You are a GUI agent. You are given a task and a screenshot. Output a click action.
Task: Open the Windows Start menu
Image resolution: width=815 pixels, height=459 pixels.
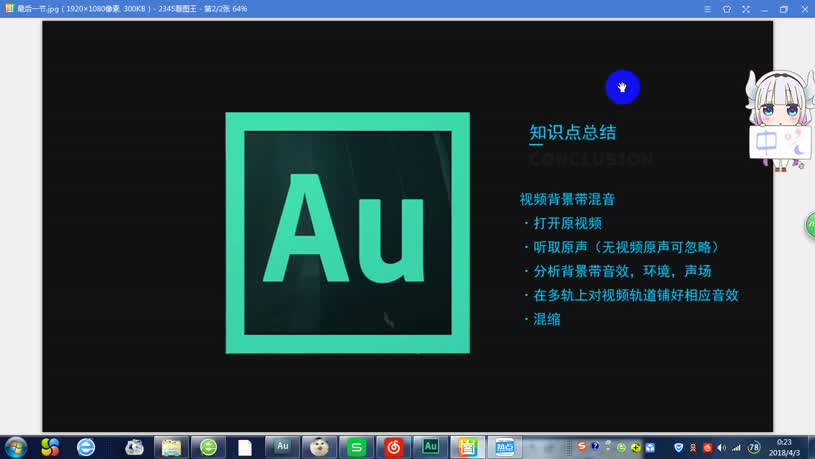(x=16, y=447)
